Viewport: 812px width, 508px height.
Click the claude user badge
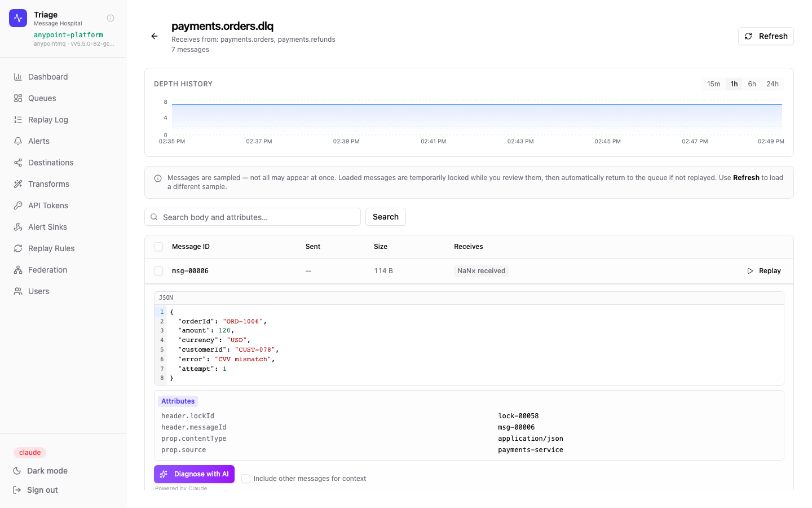click(x=30, y=453)
